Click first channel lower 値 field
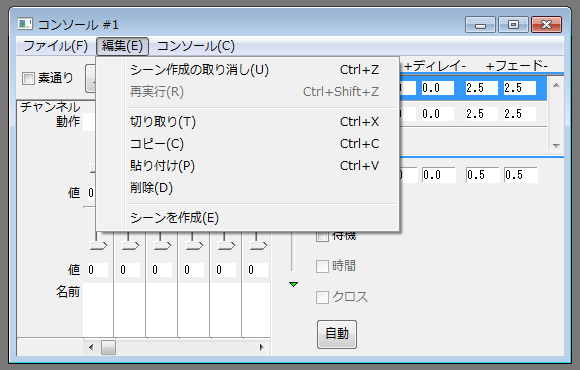Image resolution: width=580 pixels, height=370 pixels. [x=98, y=270]
